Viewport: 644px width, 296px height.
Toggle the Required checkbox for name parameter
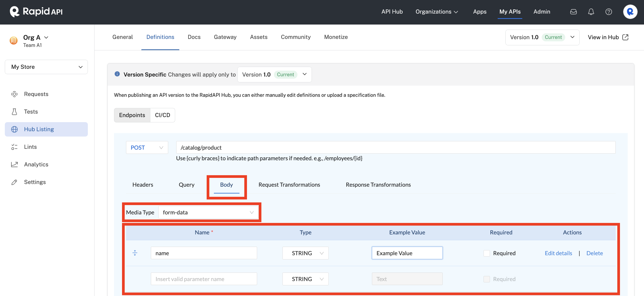point(487,253)
